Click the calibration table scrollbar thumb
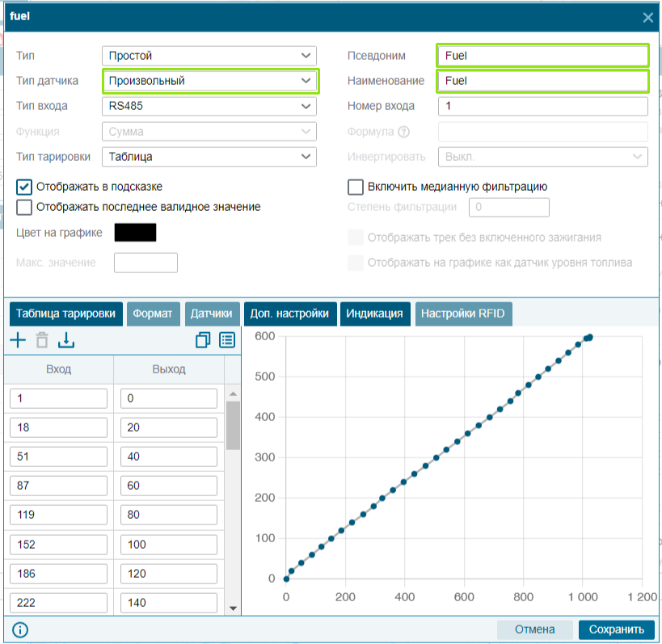Image resolution: width=662 pixels, height=644 pixels. [233, 425]
